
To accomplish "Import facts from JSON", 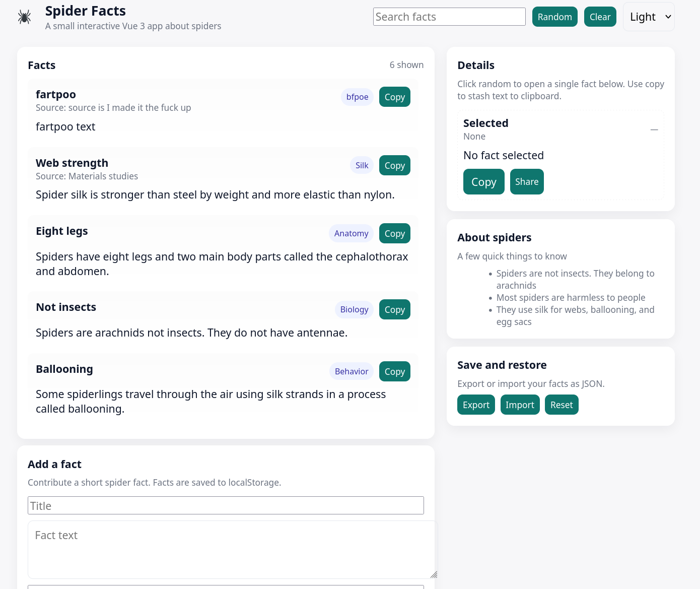I will pos(520,405).
